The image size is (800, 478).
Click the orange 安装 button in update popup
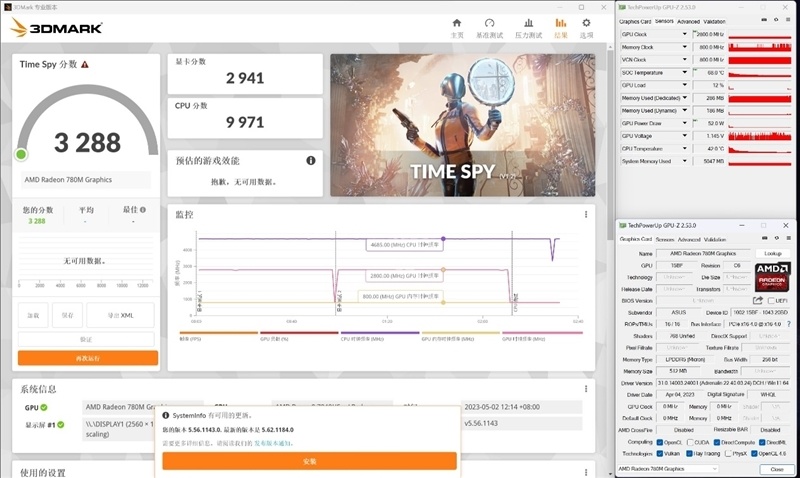(309, 461)
